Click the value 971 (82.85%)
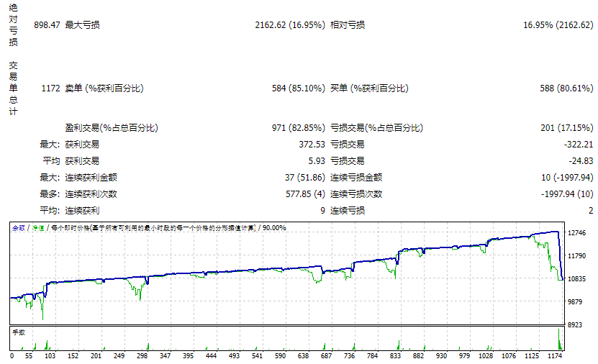Viewport: 598px width, 364px height. pos(298,128)
